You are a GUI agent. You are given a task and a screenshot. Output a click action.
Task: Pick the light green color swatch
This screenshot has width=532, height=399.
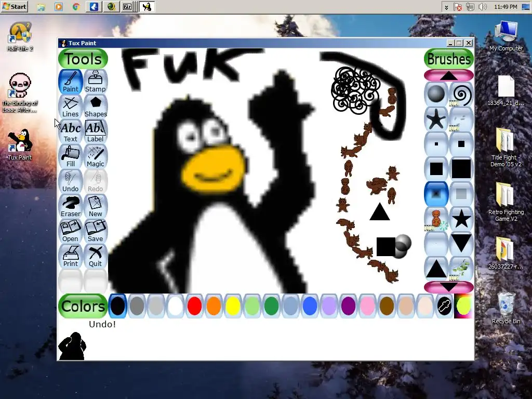(252, 305)
